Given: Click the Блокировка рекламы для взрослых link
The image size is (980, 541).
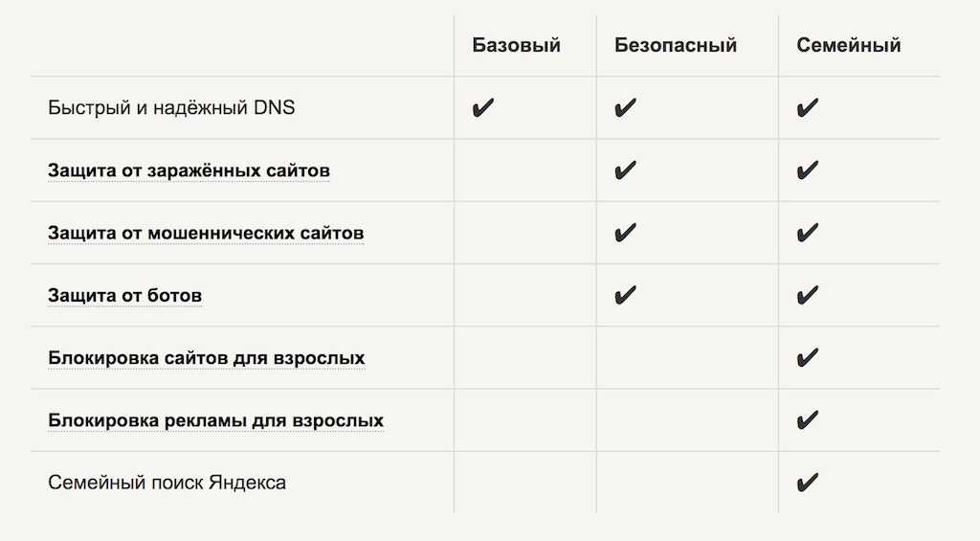Looking at the screenshot, I should point(215,420).
